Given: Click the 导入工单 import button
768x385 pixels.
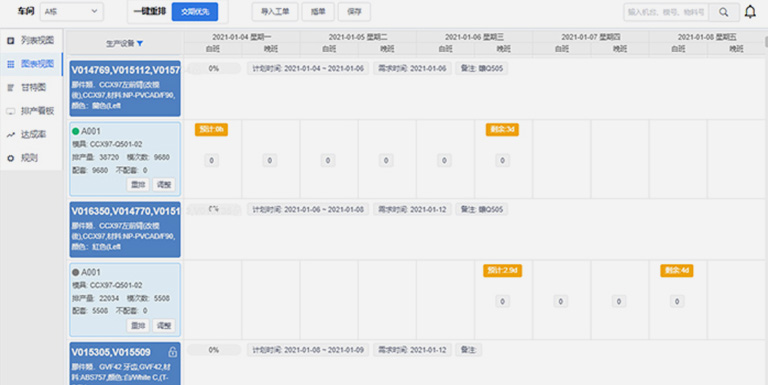Looking at the screenshot, I should click(275, 12).
